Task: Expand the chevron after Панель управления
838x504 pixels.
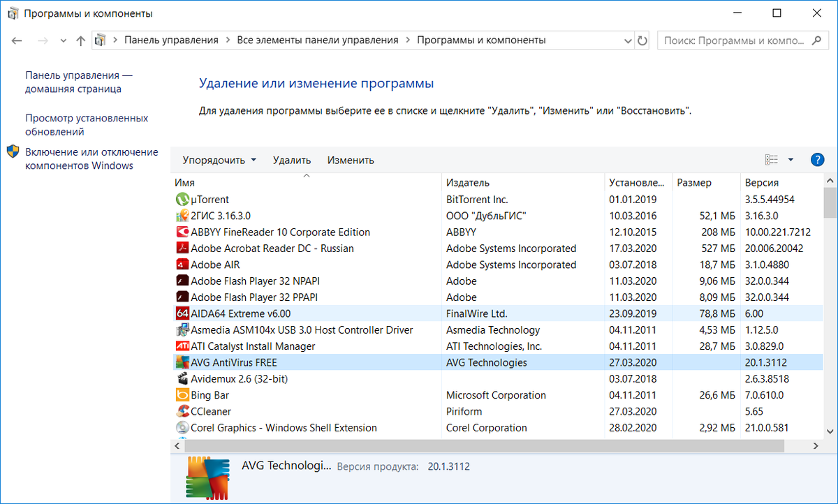Action: [228, 40]
